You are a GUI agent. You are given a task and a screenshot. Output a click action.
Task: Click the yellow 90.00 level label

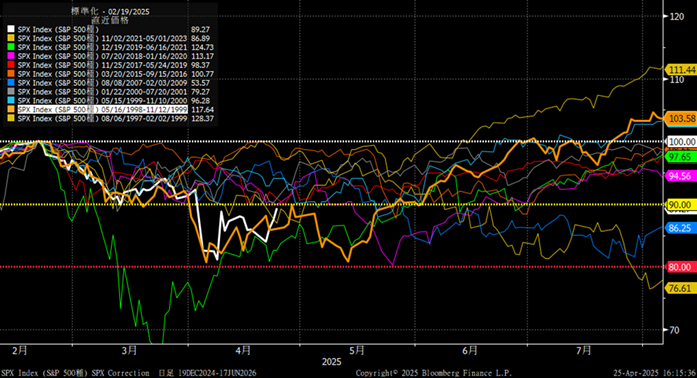pyautogui.click(x=680, y=205)
